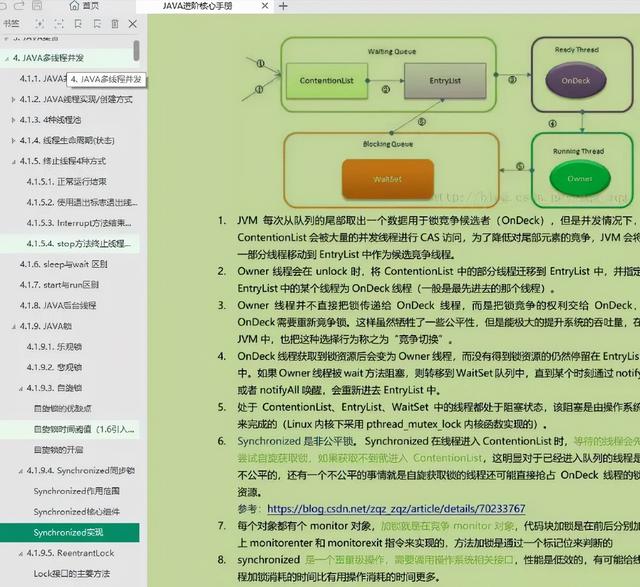Click the save document icon

pyautogui.click(x=37, y=5)
